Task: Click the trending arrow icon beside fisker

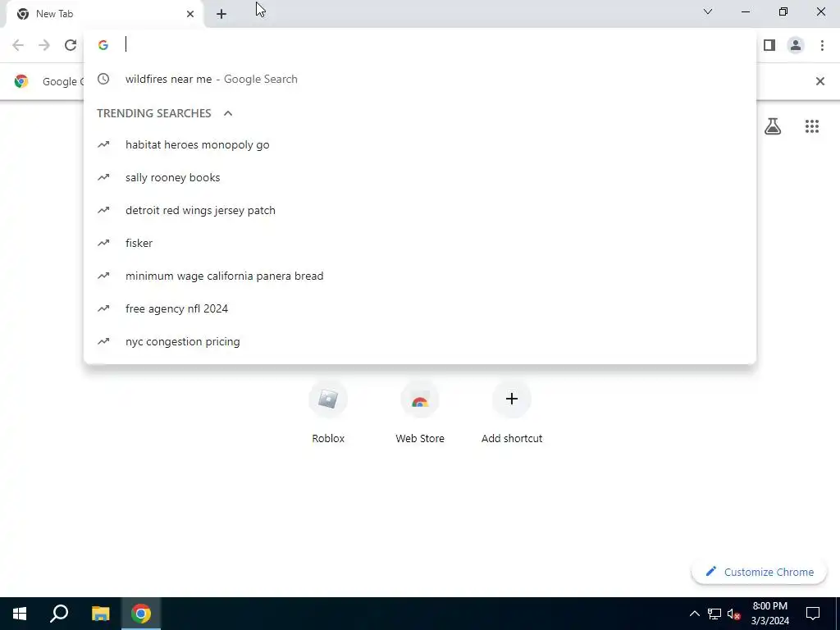Action: coord(103,243)
